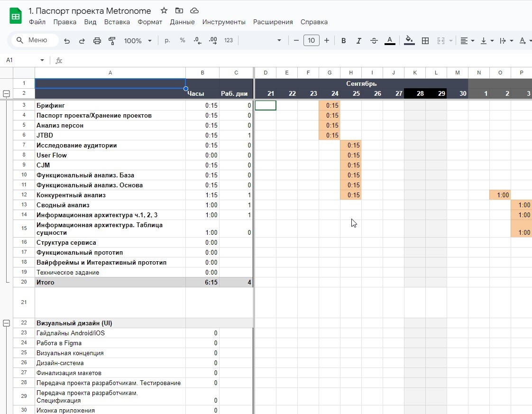Open the name box dropdown next to A1
532x414 pixels.
click(42, 60)
